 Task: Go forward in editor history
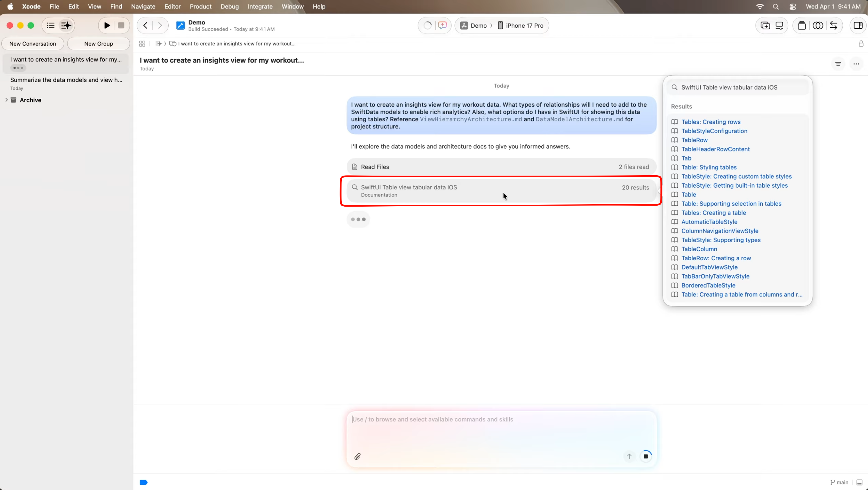coord(160,25)
